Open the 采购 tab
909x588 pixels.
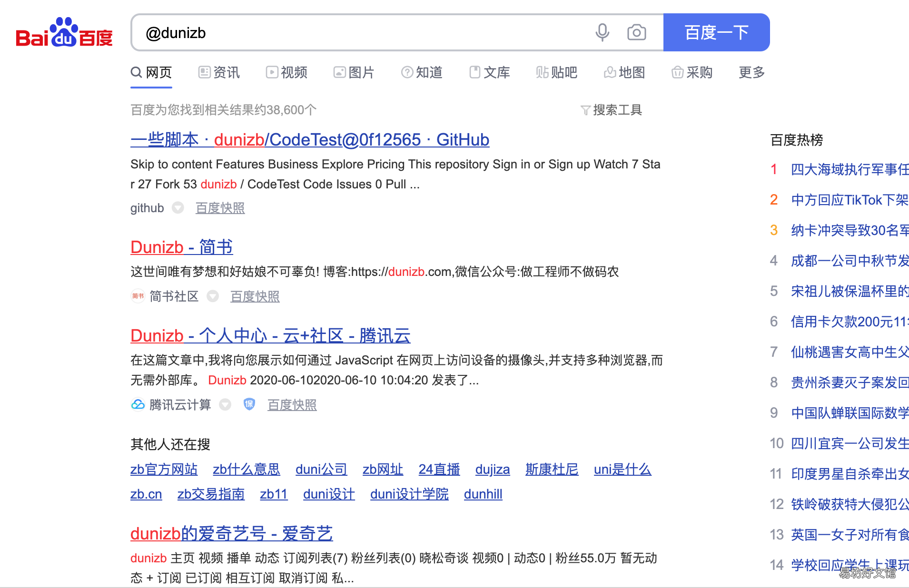point(692,72)
